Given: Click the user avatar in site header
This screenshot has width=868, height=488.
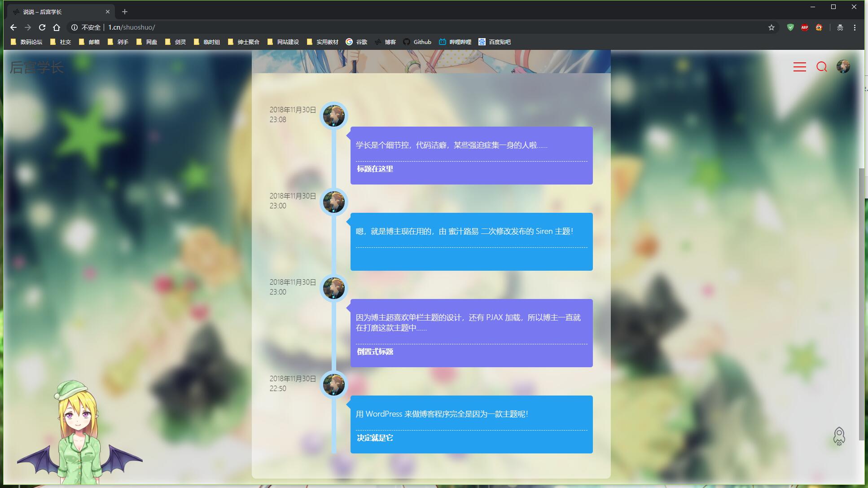Looking at the screenshot, I should pos(843,66).
